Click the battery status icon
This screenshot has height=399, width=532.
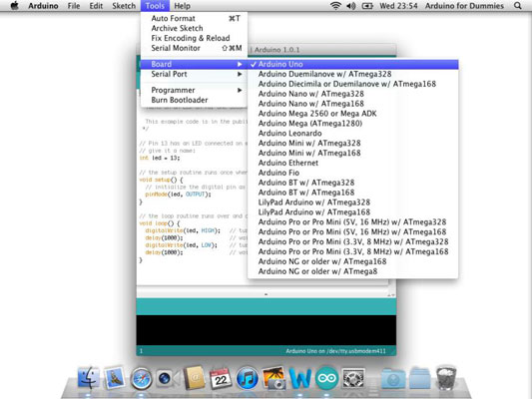[367, 6]
